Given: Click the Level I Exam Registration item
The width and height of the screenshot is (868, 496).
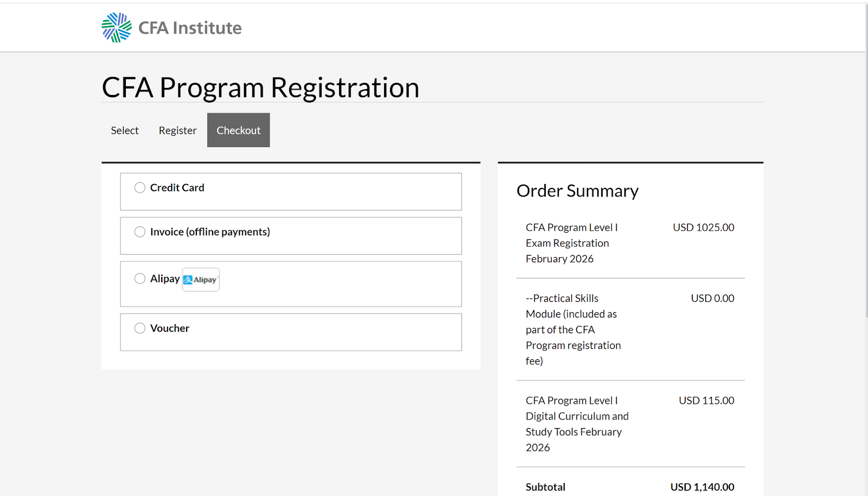Looking at the screenshot, I should click(572, 243).
